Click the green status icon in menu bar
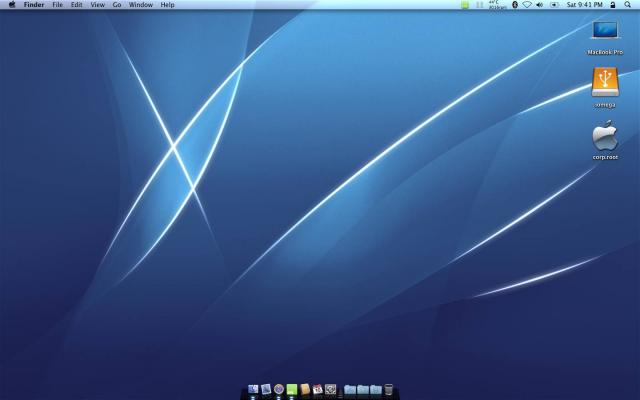The width and height of the screenshot is (640, 400). click(465, 5)
